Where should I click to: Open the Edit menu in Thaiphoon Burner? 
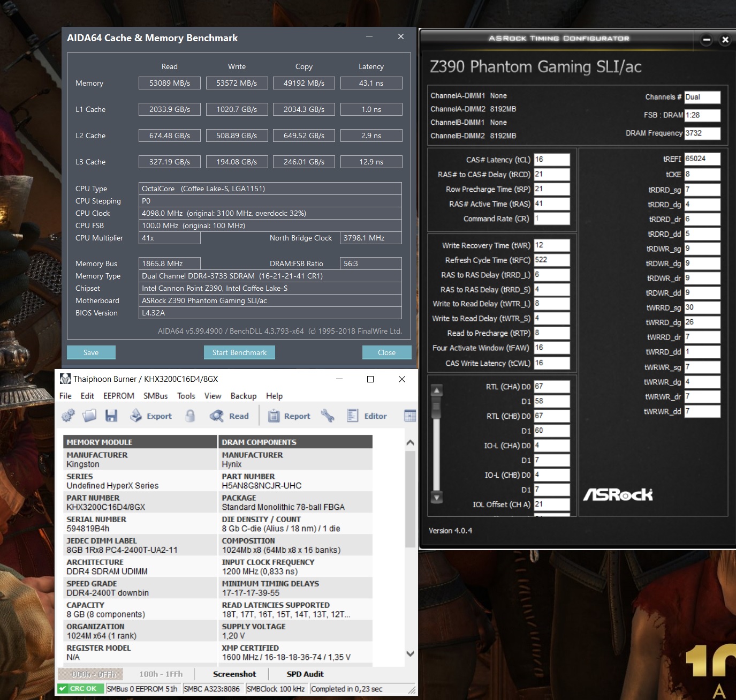click(x=87, y=396)
